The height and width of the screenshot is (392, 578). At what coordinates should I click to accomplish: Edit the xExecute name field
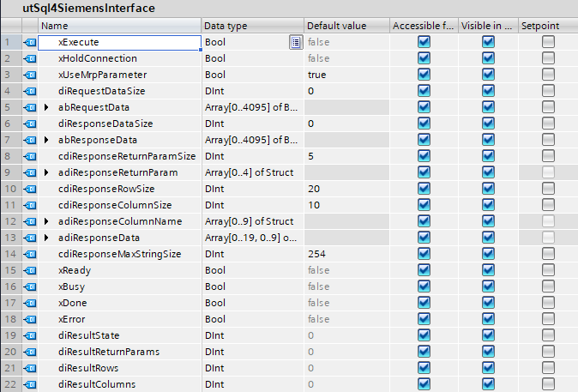click(x=119, y=42)
